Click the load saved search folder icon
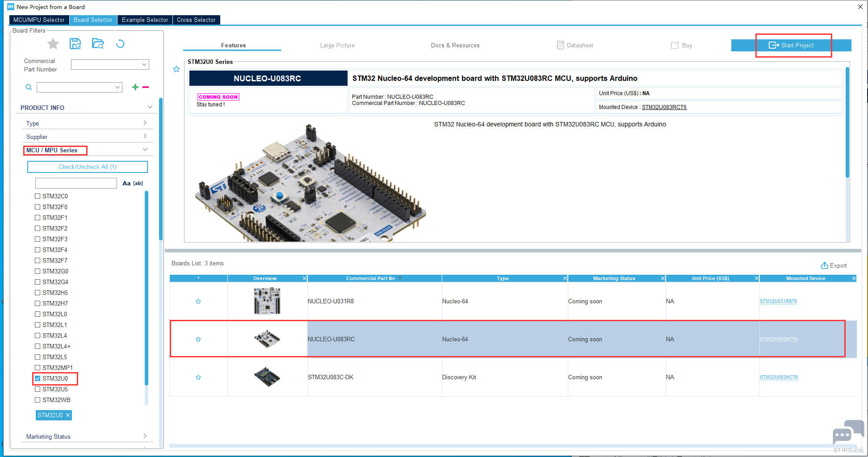 point(97,44)
